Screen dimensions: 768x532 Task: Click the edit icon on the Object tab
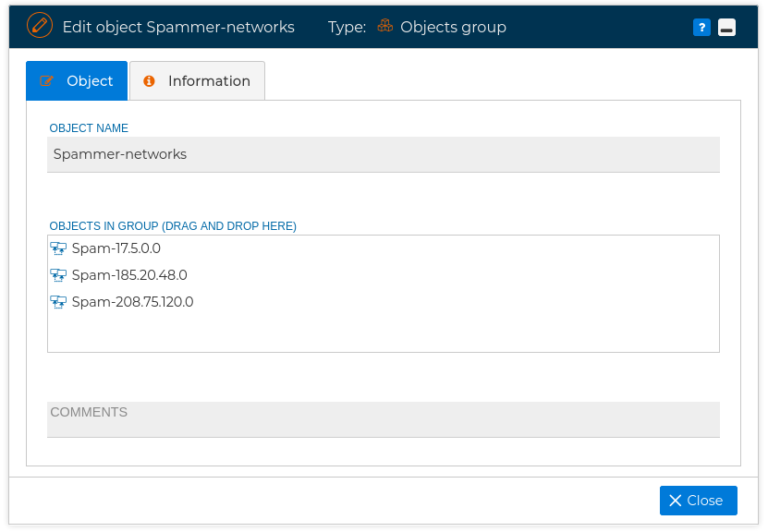coord(46,80)
